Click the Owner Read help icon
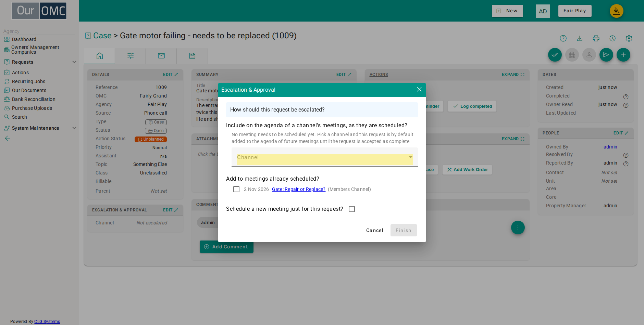This screenshot has height=325, width=644. [626, 105]
